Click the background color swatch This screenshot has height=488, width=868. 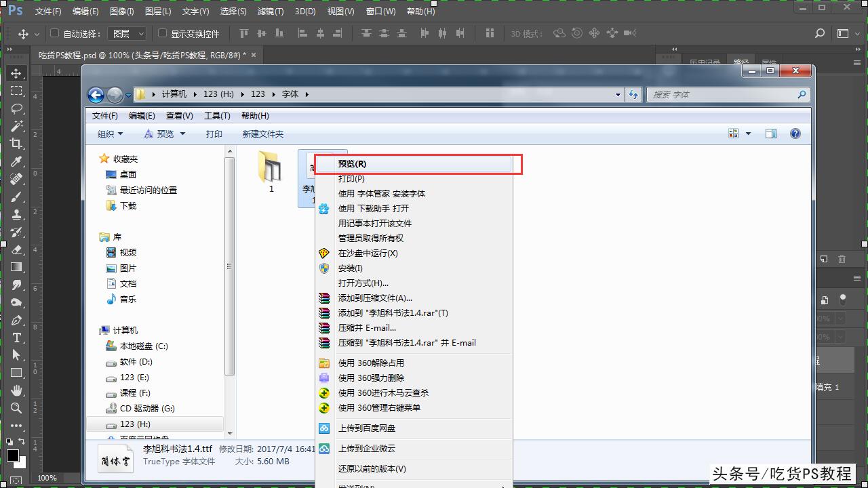[22, 464]
